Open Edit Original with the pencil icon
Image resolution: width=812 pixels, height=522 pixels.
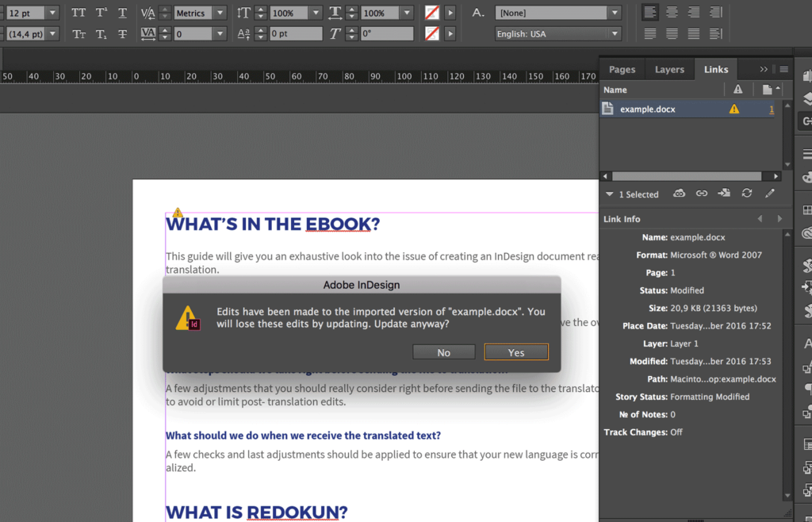click(769, 194)
